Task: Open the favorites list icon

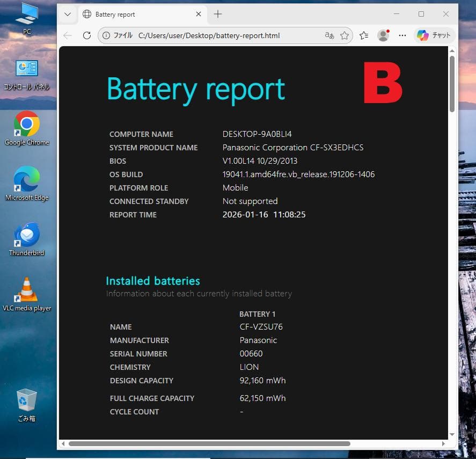Action: 364,35
